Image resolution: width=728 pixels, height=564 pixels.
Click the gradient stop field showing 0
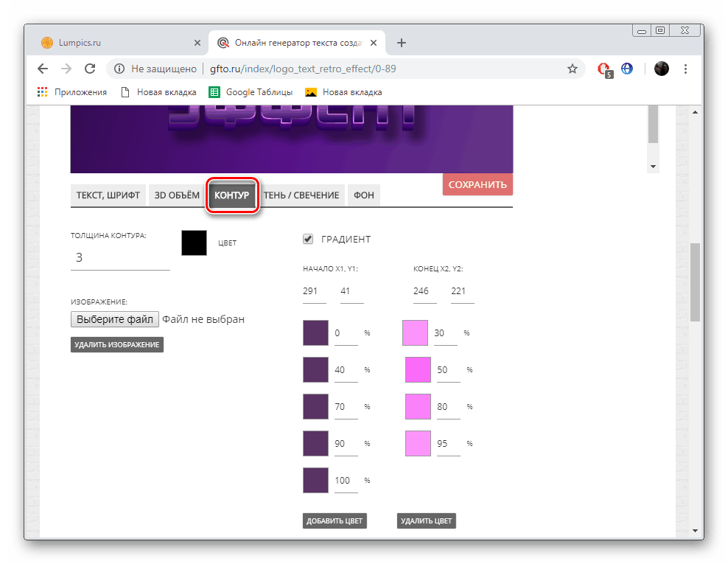(x=346, y=333)
